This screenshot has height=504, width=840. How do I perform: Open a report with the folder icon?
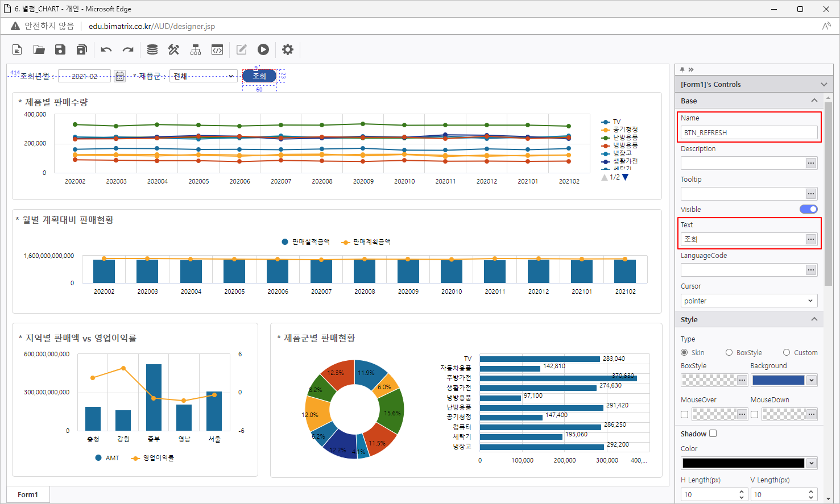tap(39, 50)
